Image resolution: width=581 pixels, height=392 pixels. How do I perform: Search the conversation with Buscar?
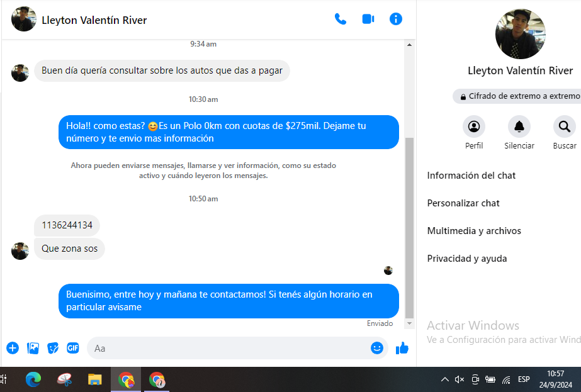point(564,127)
